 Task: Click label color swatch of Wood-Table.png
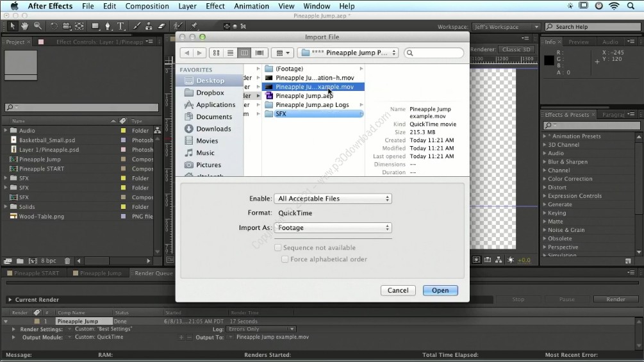[x=123, y=217]
